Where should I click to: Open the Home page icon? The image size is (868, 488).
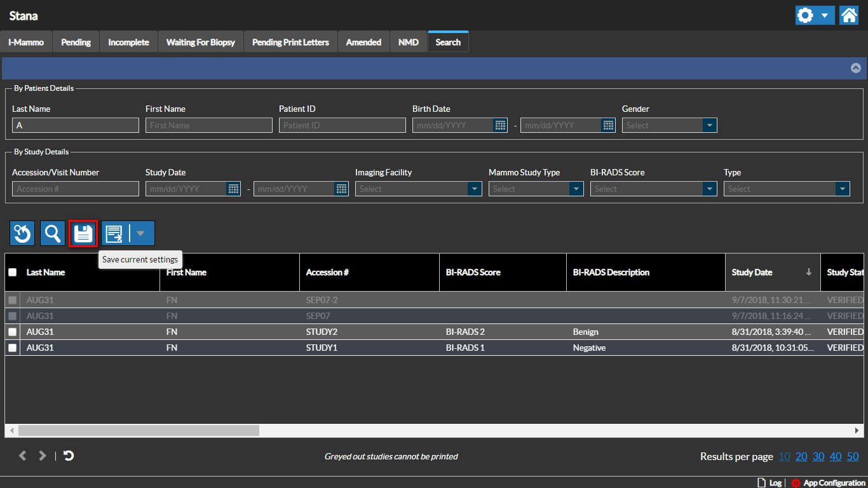click(x=849, y=15)
